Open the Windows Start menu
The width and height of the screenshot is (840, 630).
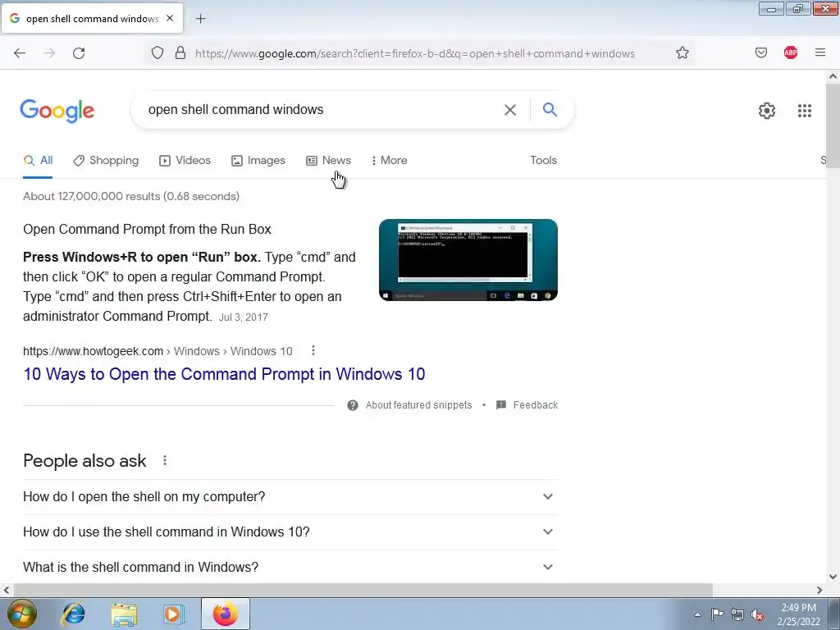(x=21, y=614)
